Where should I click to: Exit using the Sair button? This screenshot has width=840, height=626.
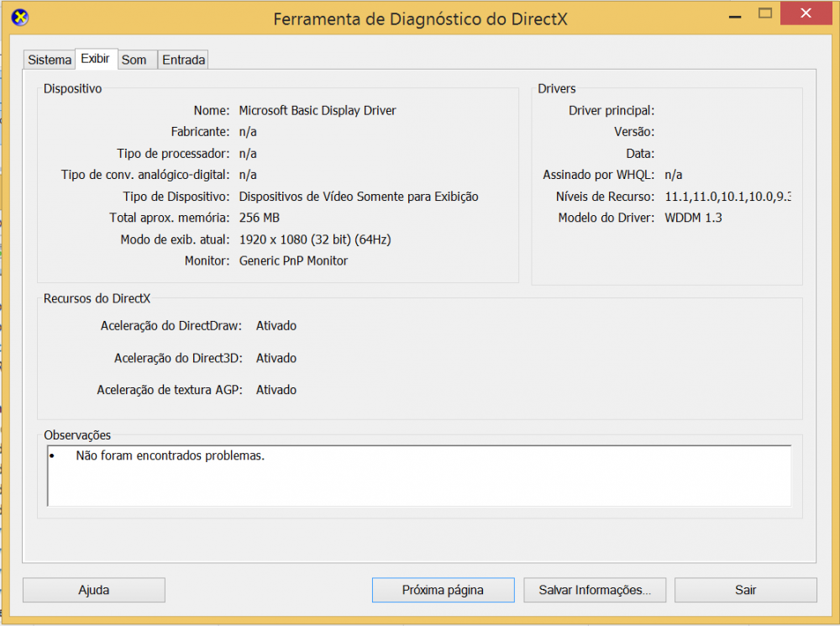coord(746,590)
